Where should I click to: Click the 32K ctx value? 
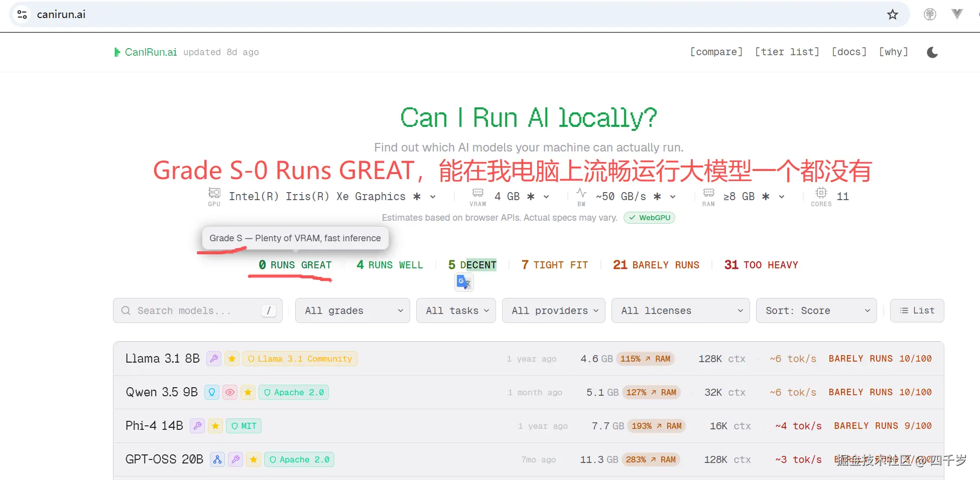click(724, 392)
